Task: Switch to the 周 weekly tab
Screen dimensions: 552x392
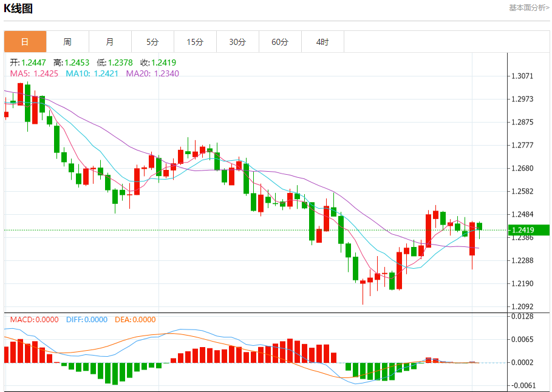Action: 67,42
